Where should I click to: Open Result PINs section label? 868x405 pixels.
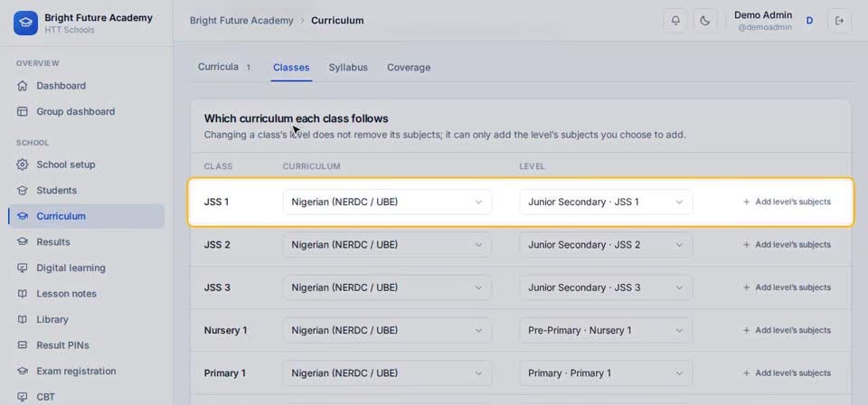[62, 345]
